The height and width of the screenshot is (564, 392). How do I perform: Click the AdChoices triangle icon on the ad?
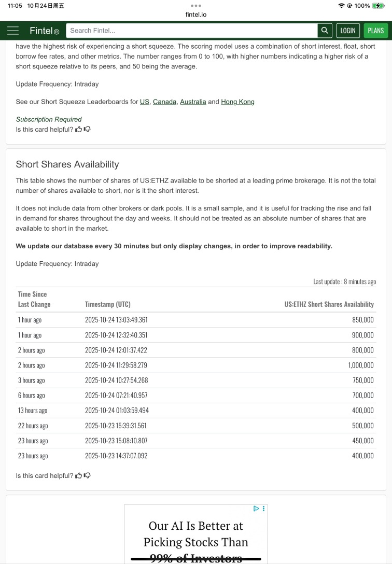[256, 509]
